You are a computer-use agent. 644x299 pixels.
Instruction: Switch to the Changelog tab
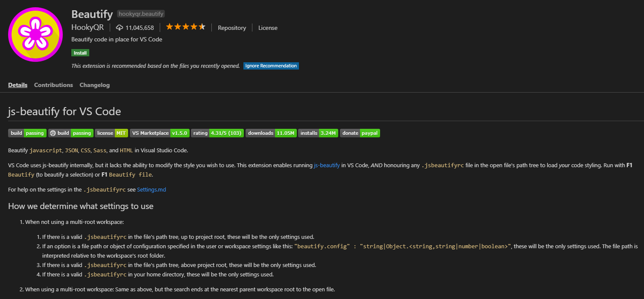(94, 85)
